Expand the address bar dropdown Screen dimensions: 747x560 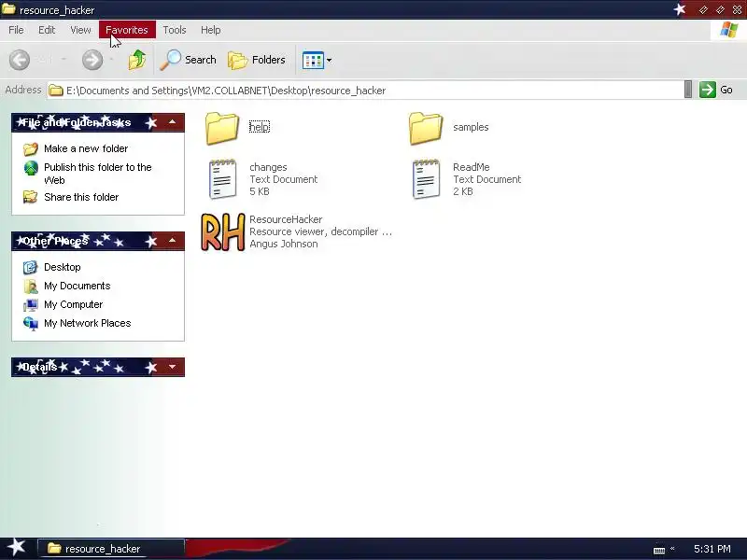[688, 90]
